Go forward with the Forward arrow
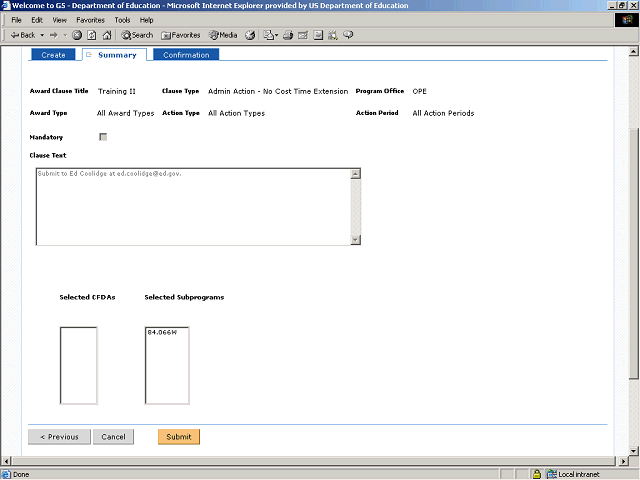This screenshot has height=480, width=640. [54, 35]
